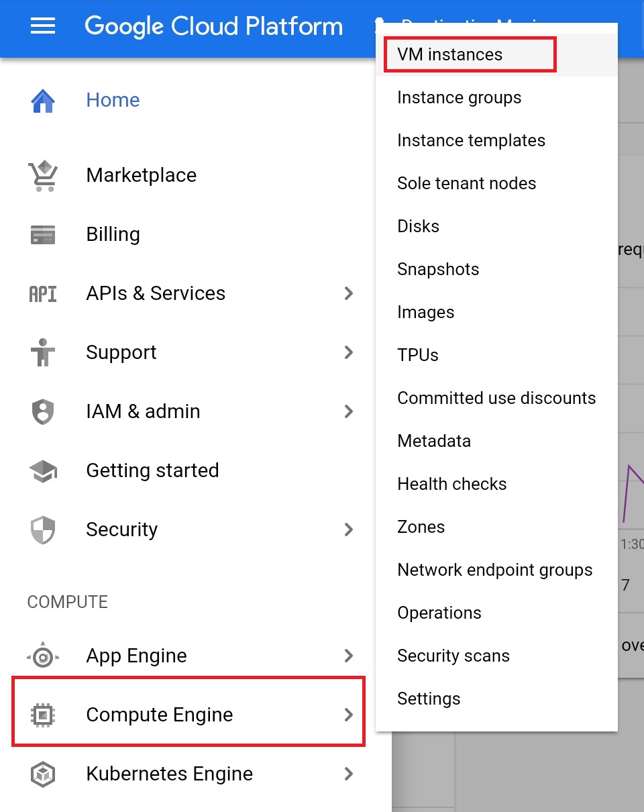Click the Google Cloud Platform title
644x812 pixels.
point(213,26)
